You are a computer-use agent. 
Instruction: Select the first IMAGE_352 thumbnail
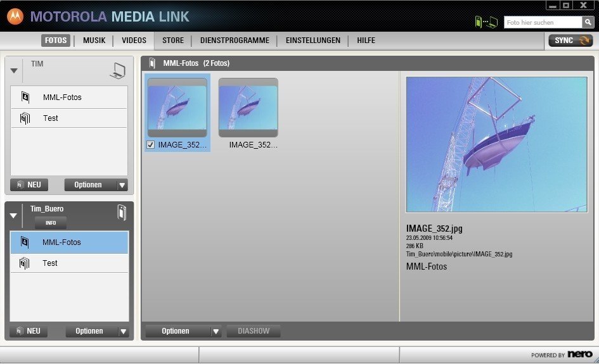click(177, 108)
